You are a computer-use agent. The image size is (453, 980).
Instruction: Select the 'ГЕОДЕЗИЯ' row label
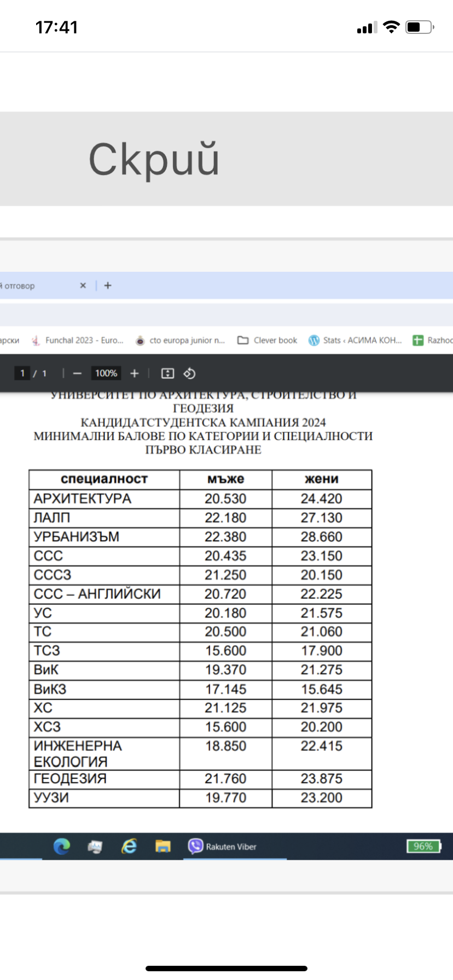point(70,779)
